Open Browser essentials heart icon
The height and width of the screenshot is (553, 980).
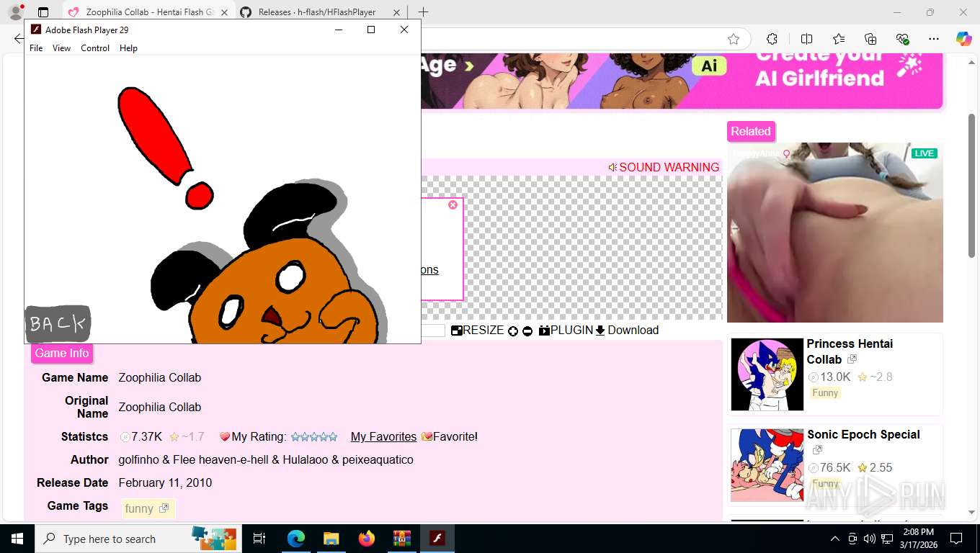[902, 39]
